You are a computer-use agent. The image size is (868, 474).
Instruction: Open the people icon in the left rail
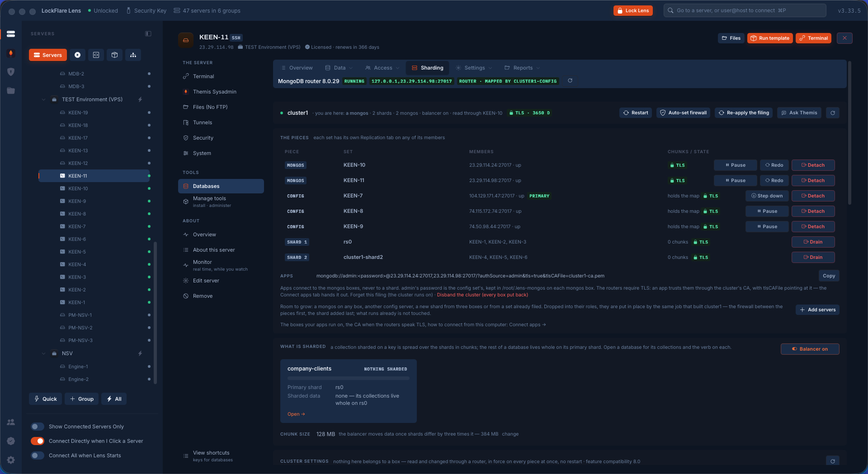pos(11,422)
